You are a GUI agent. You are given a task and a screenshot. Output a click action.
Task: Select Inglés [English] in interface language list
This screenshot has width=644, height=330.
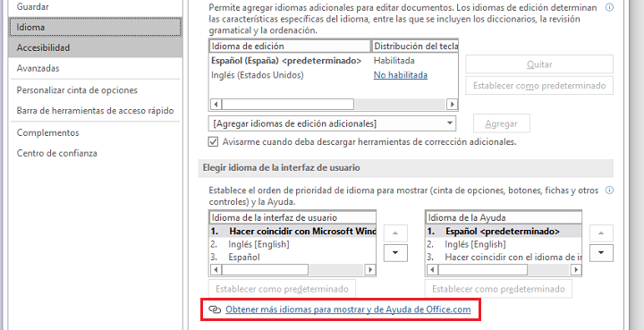(x=292, y=244)
